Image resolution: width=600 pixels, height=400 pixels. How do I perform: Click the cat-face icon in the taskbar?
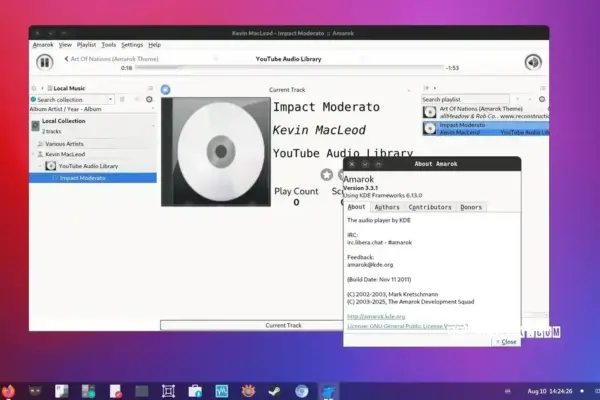pyautogui.click(x=35, y=391)
